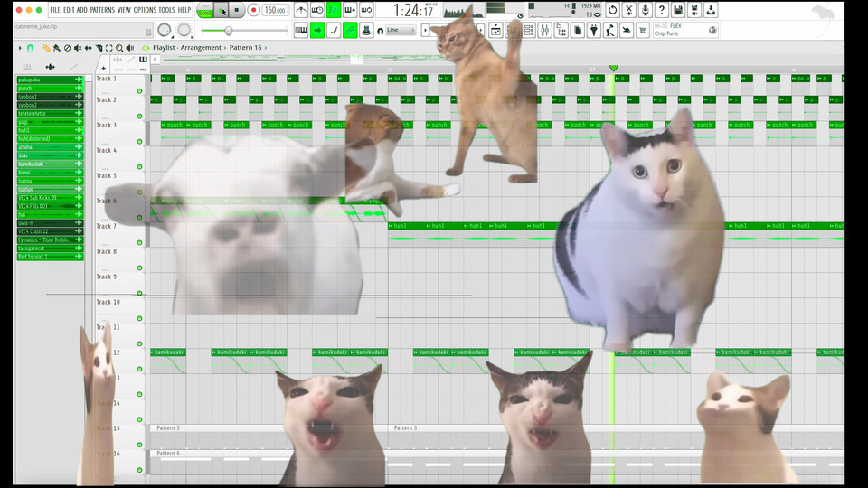
Task: Click the tempo field showing 160
Action: tap(275, 10)
